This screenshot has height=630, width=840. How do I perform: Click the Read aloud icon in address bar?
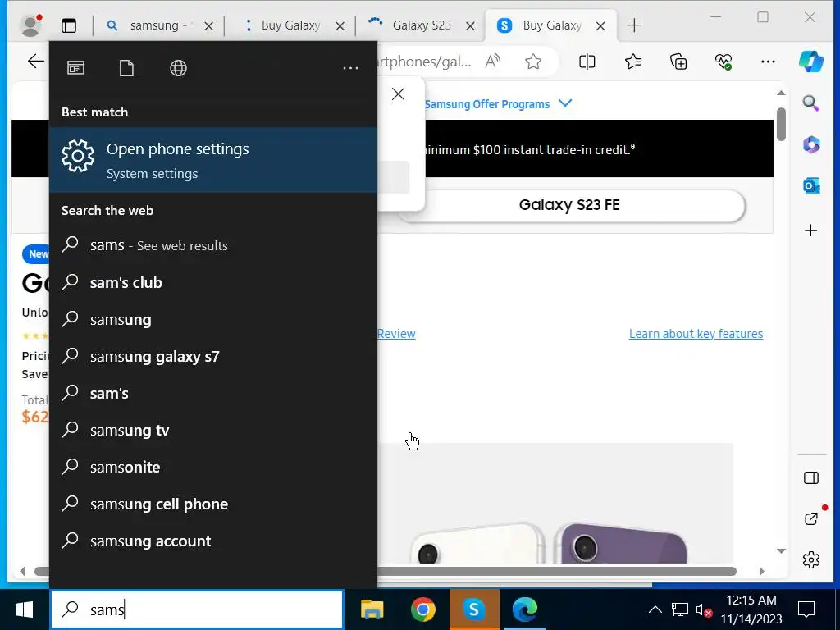[x=493, y=62]
